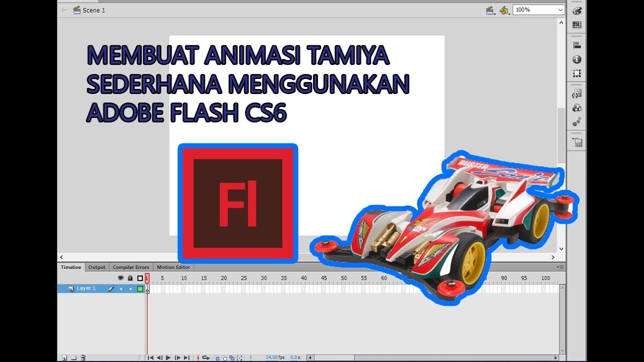This screenshot has width=644, height=362.
Task: Click the Delete layer trash icon
Action: pos(84,358)
